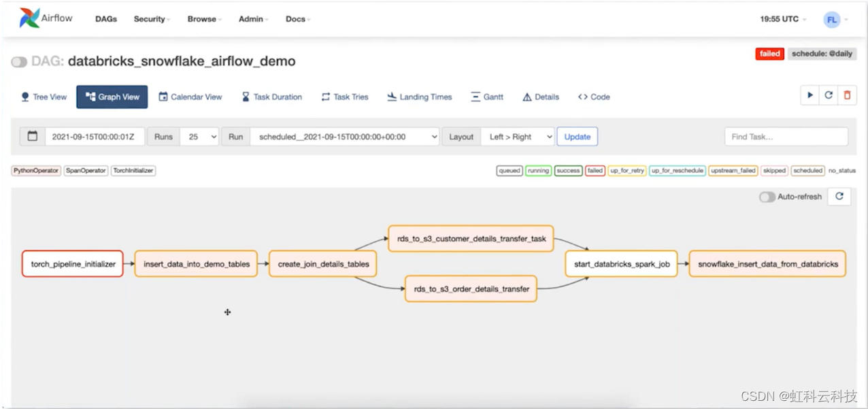Go to DAGs in the navbar
Screen dimensions: 868x409
click(x=106, y=19)
